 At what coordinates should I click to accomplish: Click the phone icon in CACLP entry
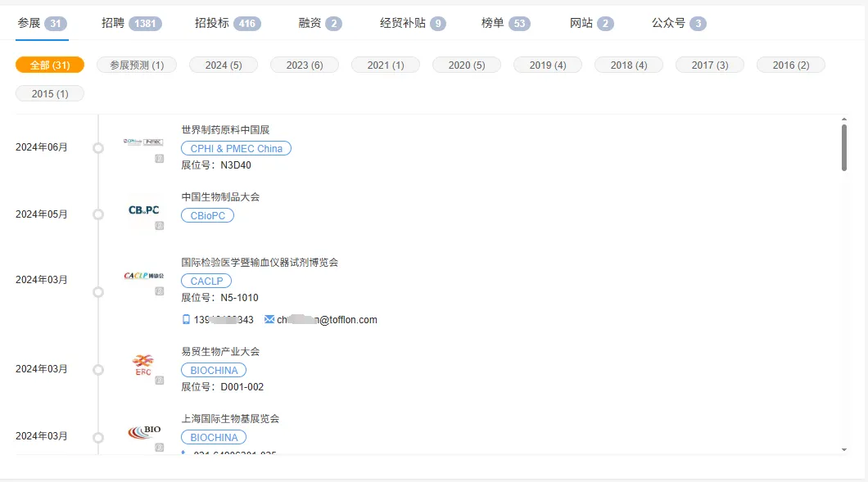pyautogui.click(x=186, y=319)
